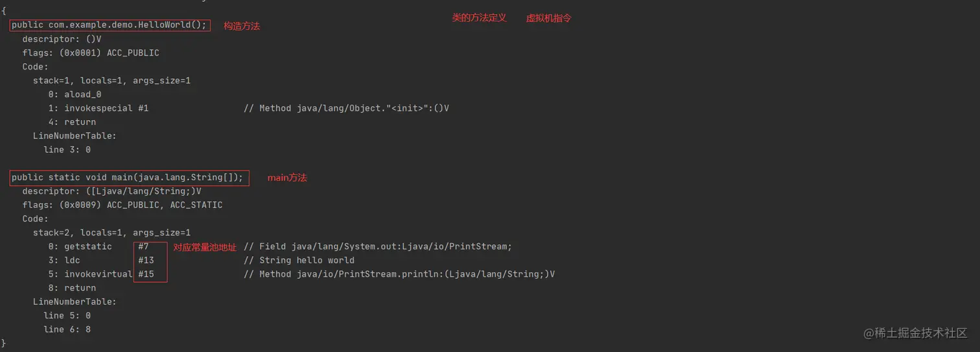Click constant pool reference #13
Image resolution: width=980 pixels, height=352 pixels.
coord(146,260)
